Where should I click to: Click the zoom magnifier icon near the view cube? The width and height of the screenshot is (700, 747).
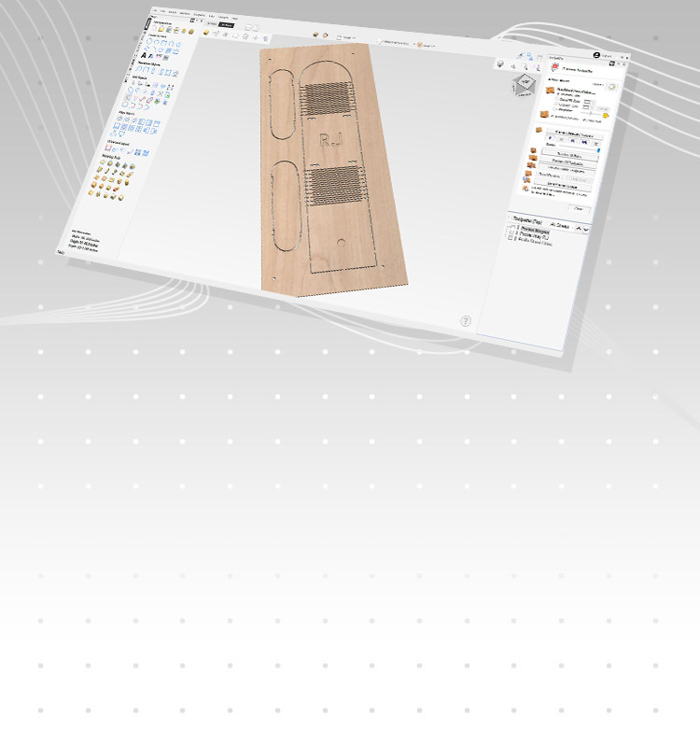[x=513, y=66]
